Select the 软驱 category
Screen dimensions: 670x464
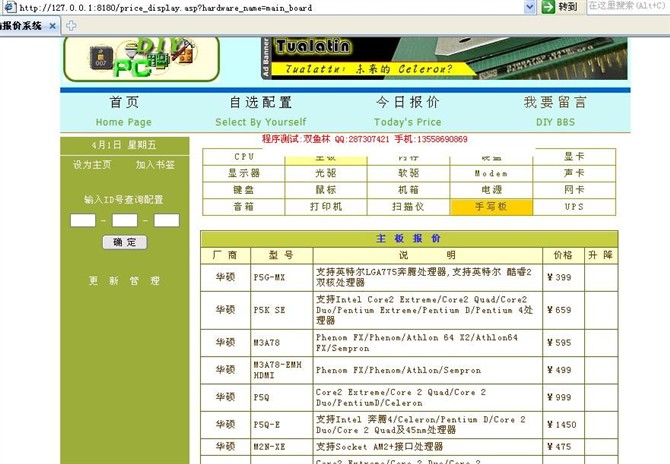click(408, 173)
